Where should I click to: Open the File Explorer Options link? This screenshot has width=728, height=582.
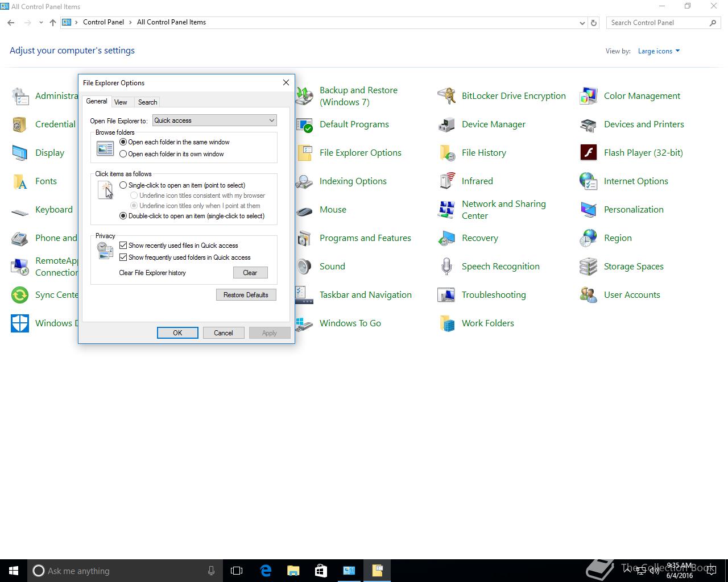[361, 153]
